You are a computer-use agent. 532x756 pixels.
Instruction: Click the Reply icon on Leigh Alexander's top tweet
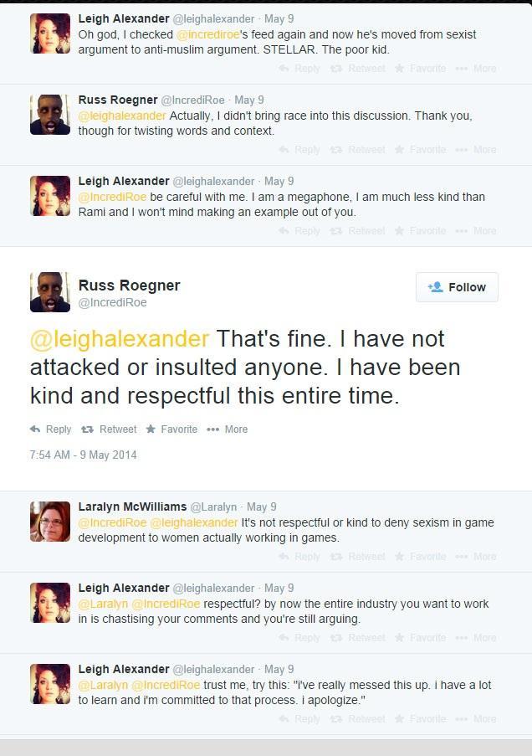tap(284, 69)
